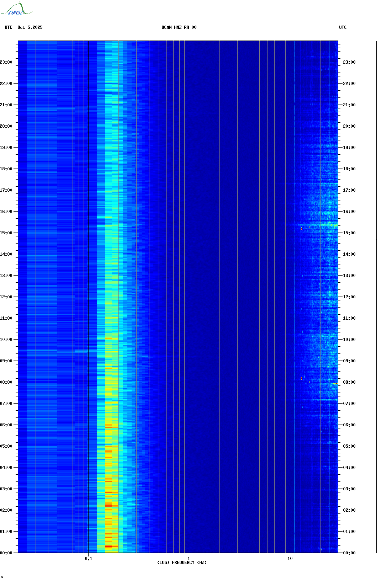
Task: Click the OGS logo in top-left corner
Action: click(x=16, y=9)
